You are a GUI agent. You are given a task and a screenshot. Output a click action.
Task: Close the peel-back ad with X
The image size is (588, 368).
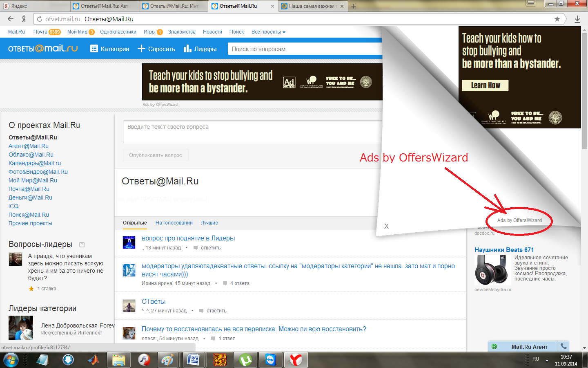tap(386, 226)
